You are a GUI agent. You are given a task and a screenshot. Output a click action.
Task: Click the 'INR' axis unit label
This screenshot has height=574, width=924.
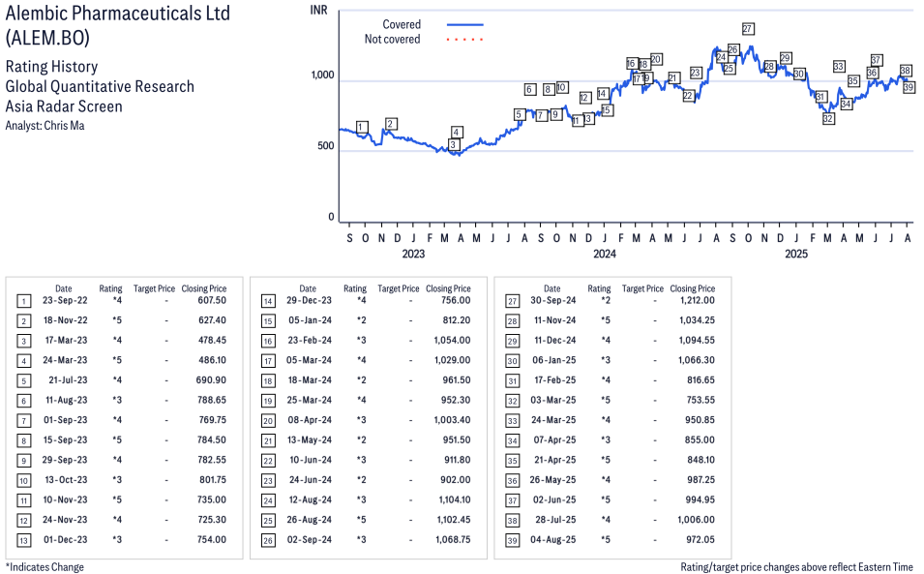318,11
